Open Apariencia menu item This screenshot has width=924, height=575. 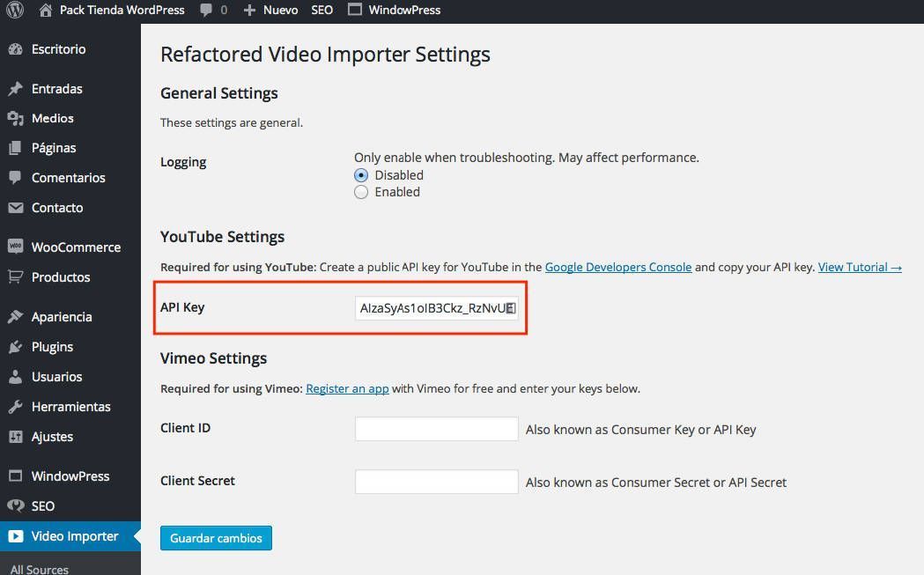click(x=62, y=317)
